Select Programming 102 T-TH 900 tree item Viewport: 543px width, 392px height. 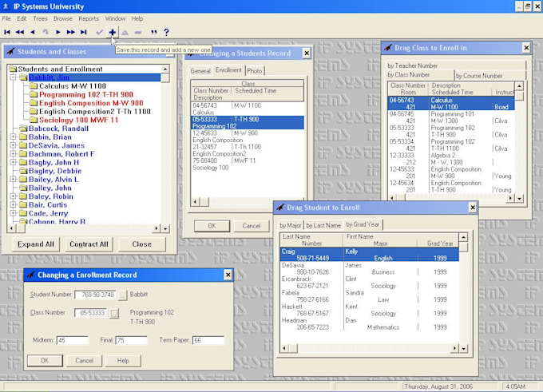[86, 94]
